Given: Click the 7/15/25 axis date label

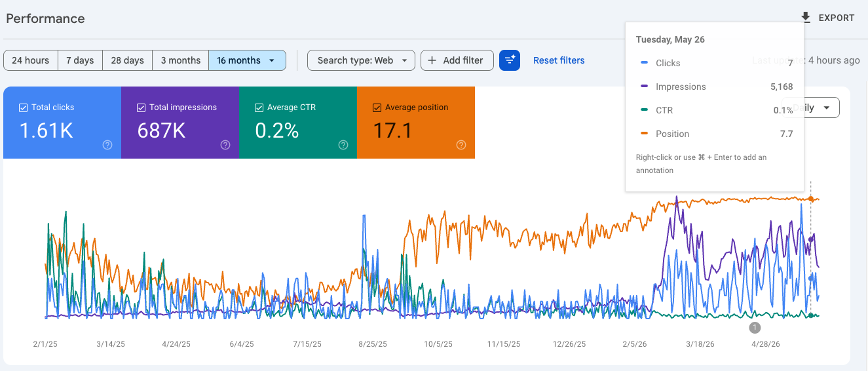Looking at the screenshot, I should 307,343.
